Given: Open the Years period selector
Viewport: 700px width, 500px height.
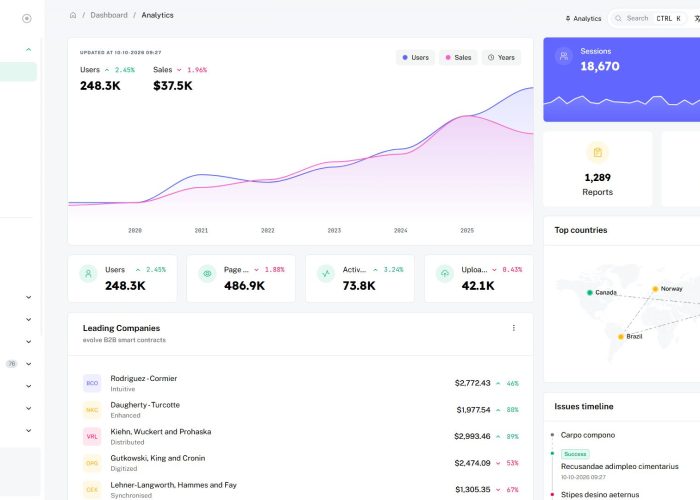Looking at the screenshot, I should (x=501, y=58).
